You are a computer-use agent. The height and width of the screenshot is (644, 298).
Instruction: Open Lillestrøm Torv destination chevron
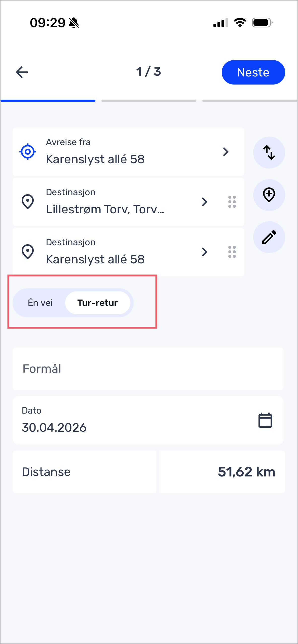(205, 202)
